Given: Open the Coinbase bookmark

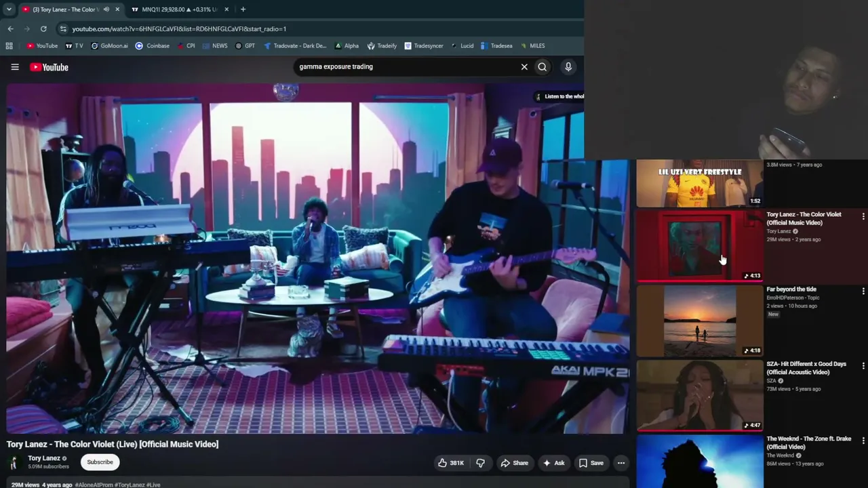Looking at the screenshot, I should [153, 46].
